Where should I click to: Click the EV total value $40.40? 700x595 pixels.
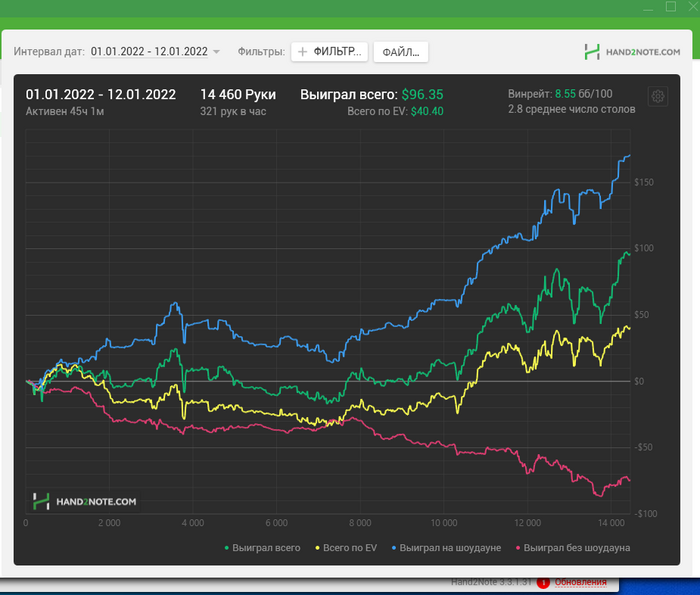[427, 112]
